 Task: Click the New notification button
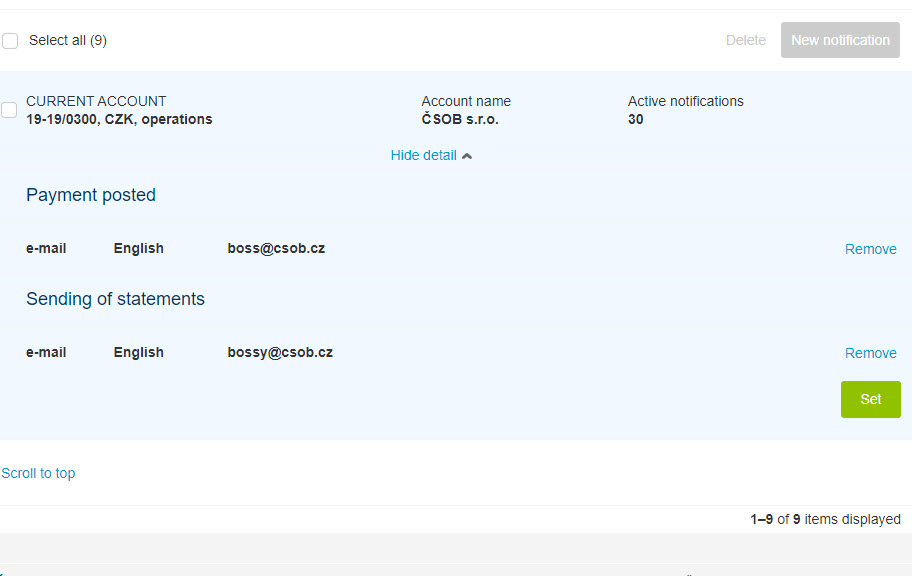tap(840, 40)
